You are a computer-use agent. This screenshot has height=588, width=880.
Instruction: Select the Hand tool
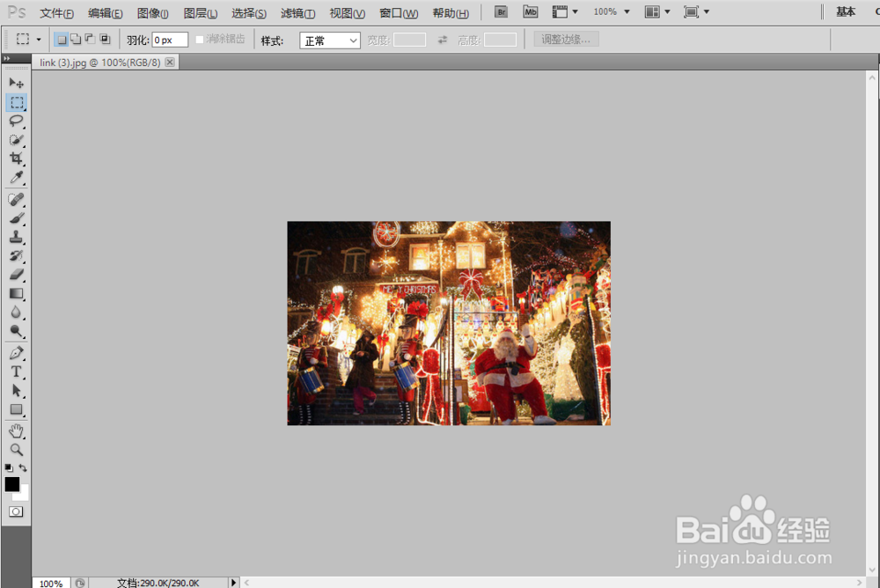16,431
